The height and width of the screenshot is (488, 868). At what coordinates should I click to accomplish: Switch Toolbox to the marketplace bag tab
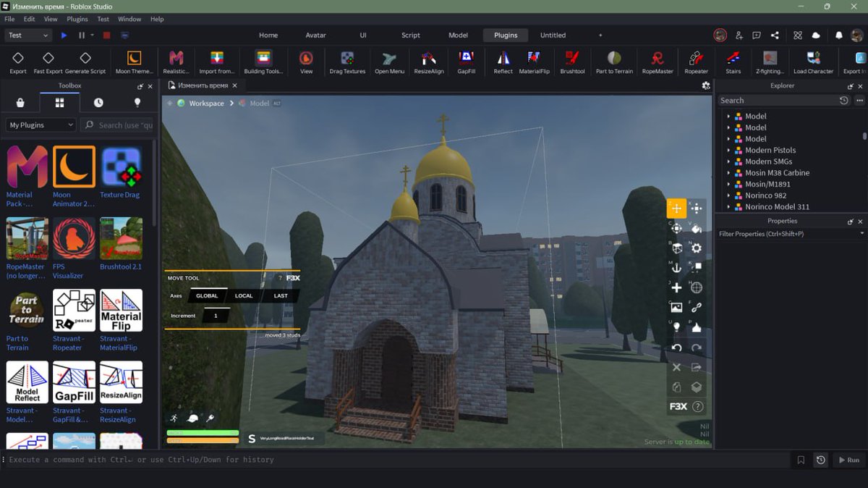20,103
